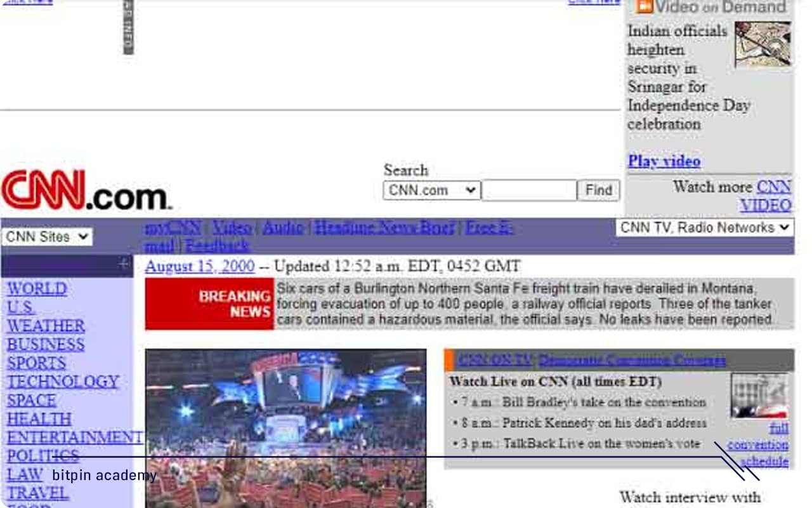
Task: Open the Feedback link
Action: [217, 245]
